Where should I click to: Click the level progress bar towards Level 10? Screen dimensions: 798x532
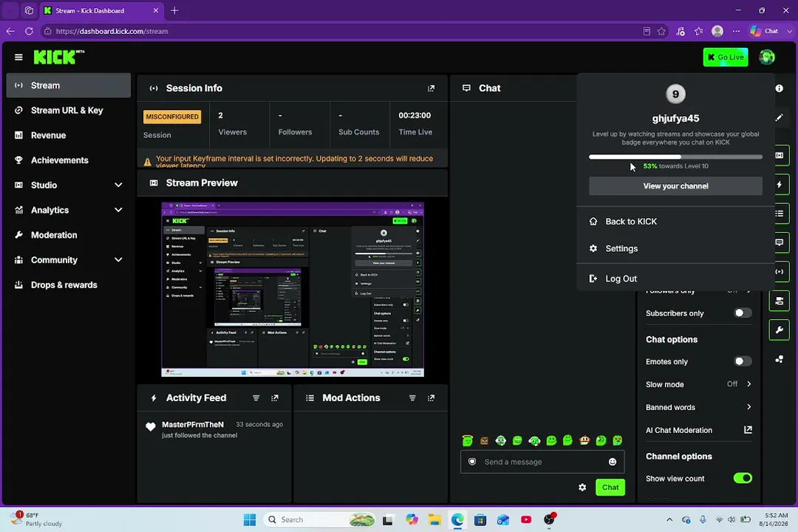pyautogui.click(x=675, y=157)
